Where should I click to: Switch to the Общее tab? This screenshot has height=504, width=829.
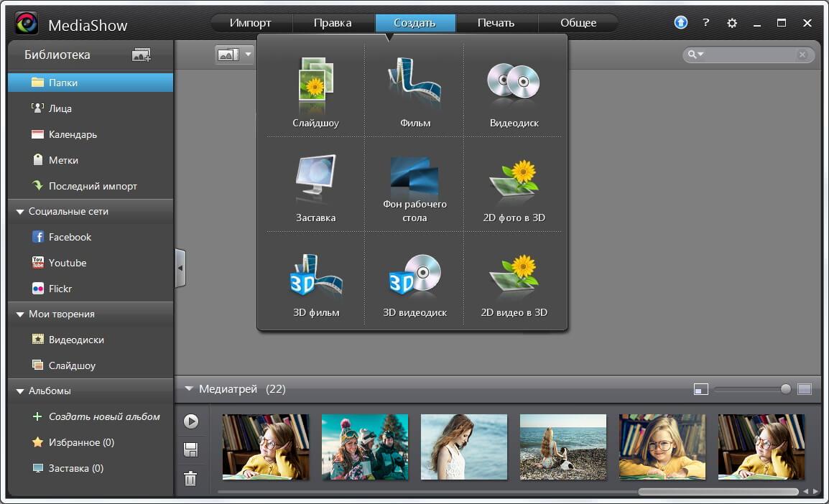pyautogui.click(x=578, y=23)
